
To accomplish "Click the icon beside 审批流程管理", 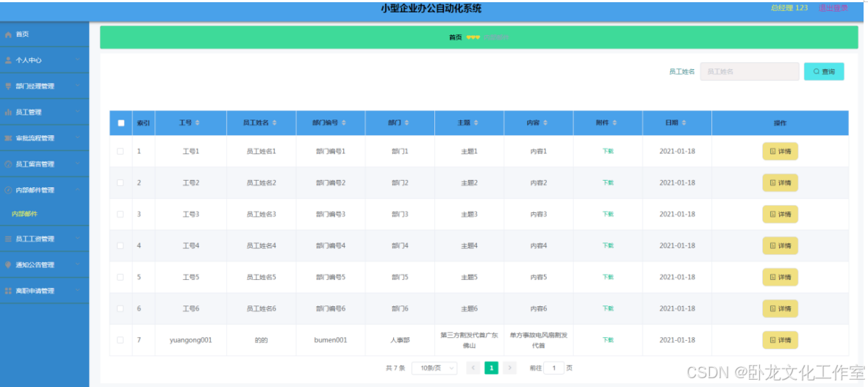I will [8, 138].
